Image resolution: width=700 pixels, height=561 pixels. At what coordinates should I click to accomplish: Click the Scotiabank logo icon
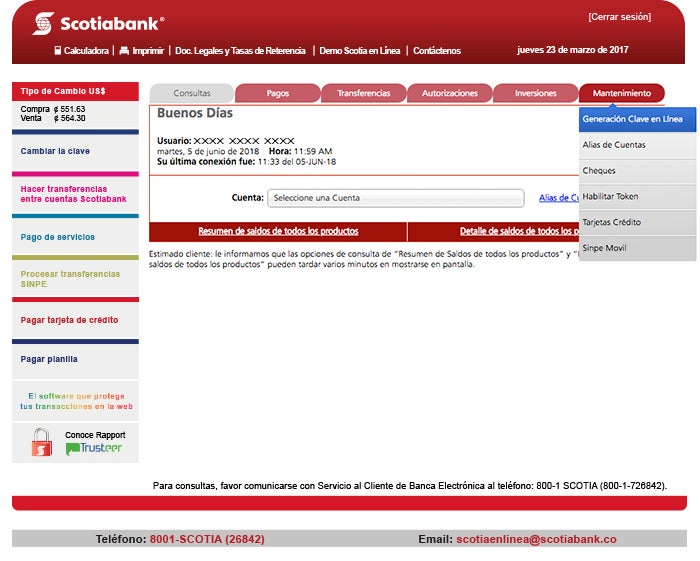[x=43, y=23]
